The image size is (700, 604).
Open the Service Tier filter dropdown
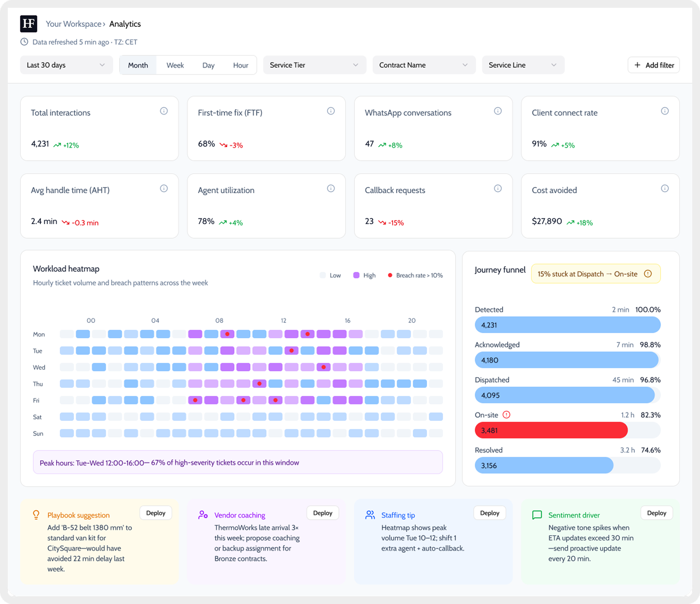[314, 65]
